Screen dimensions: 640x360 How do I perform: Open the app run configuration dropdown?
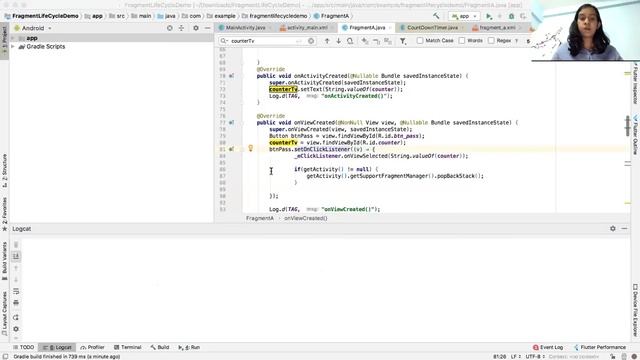tap(464, 16)
